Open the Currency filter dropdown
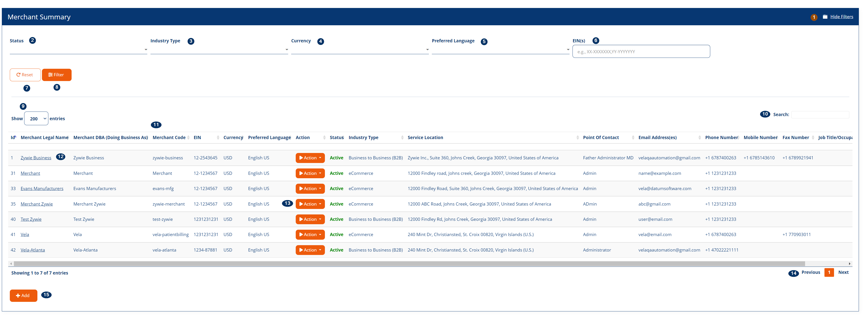This screenshot has height=318, width=868. (360, 49)
